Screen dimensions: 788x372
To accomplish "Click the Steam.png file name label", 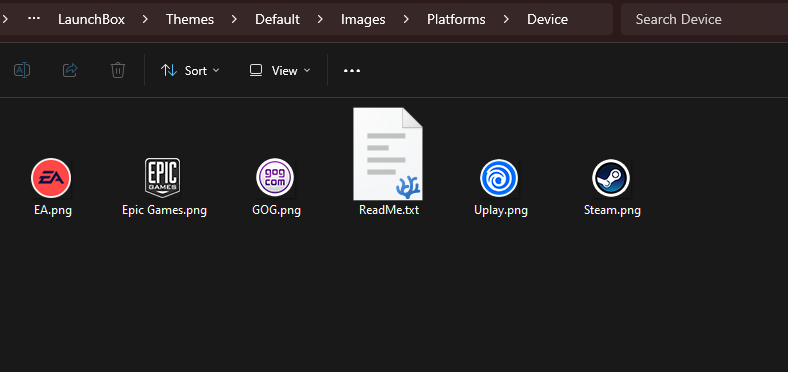I will point(612,210).
